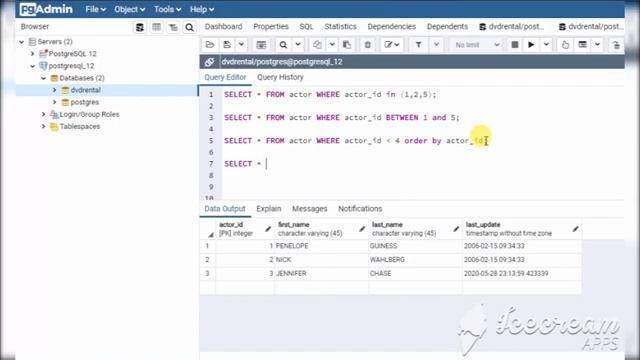Click Search Objects magnifier in Browser panel
640x360 pixels.
click(x=189, y=27)
